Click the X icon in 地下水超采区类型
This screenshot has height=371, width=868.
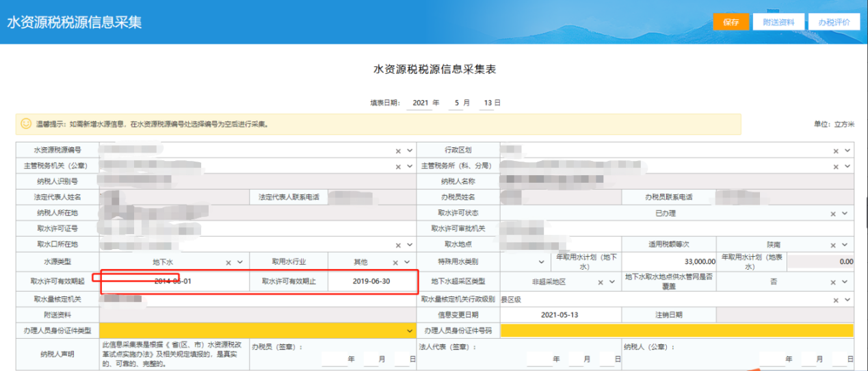[x=601, y=282]
